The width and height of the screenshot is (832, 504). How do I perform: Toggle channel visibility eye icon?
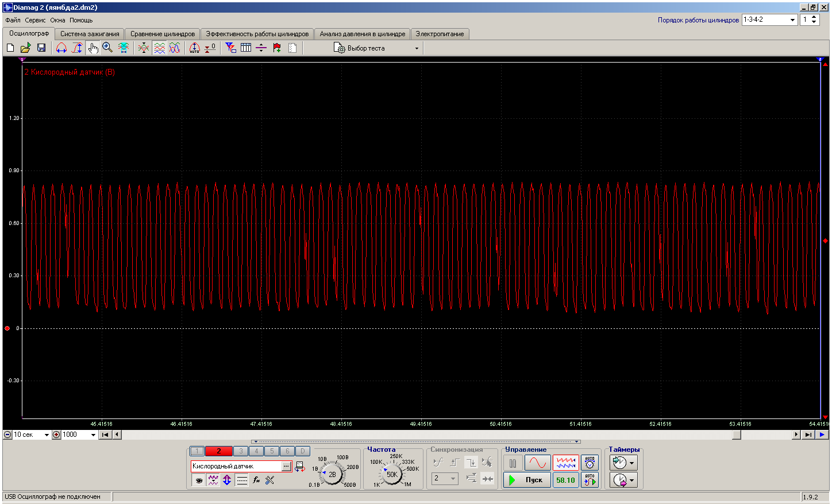tap(199, 480)
